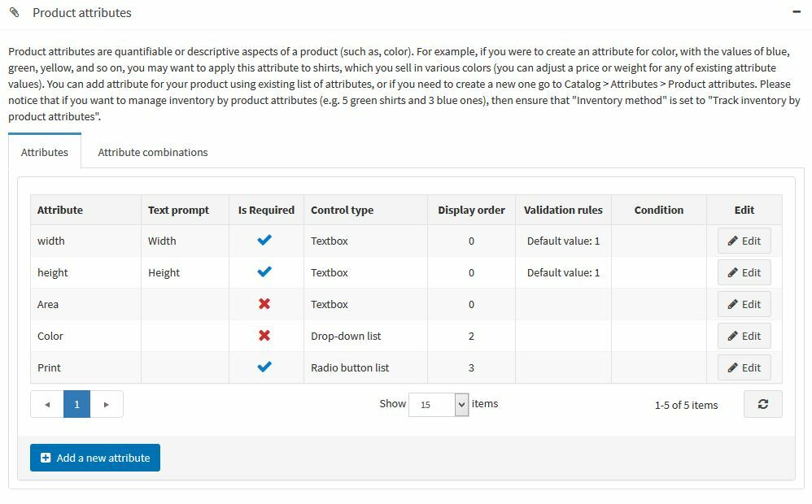812x504 pixels.
Task: Open the Show items per page dropdown
Action: click(x=439, y=405)
